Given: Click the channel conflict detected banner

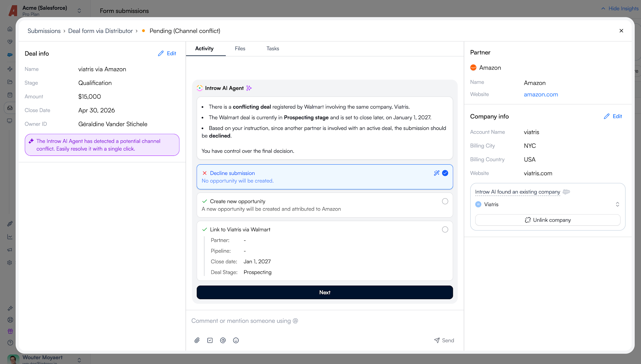Looking at the screenshot, I should click(x=102, y=145).
